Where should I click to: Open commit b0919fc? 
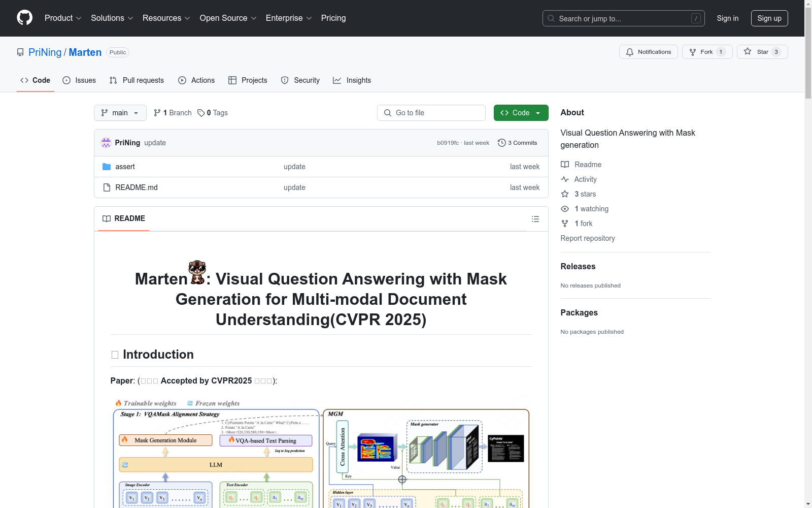[x=448, y=143]
